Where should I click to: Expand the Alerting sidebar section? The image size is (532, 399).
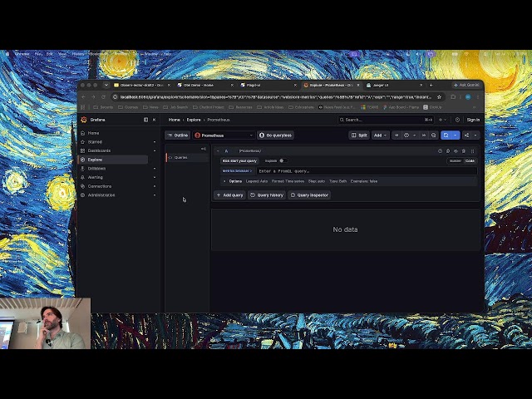(x=155, y=177)
